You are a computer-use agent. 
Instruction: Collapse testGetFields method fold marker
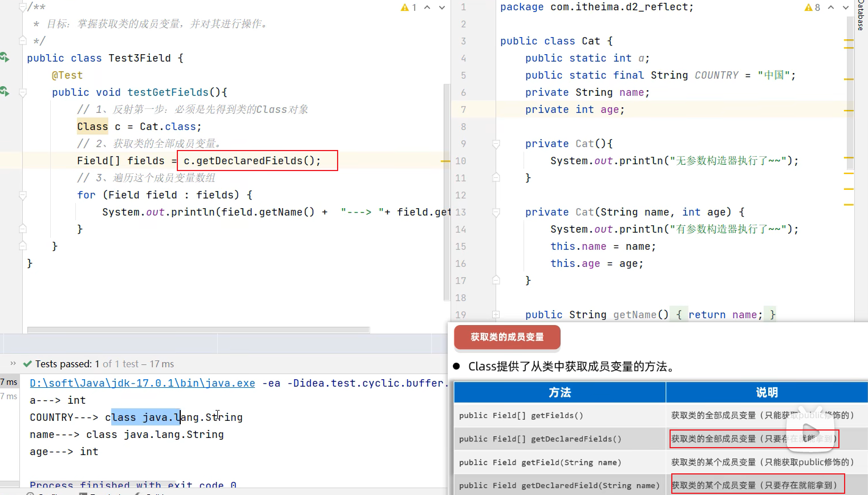click(x=23, y=92)
